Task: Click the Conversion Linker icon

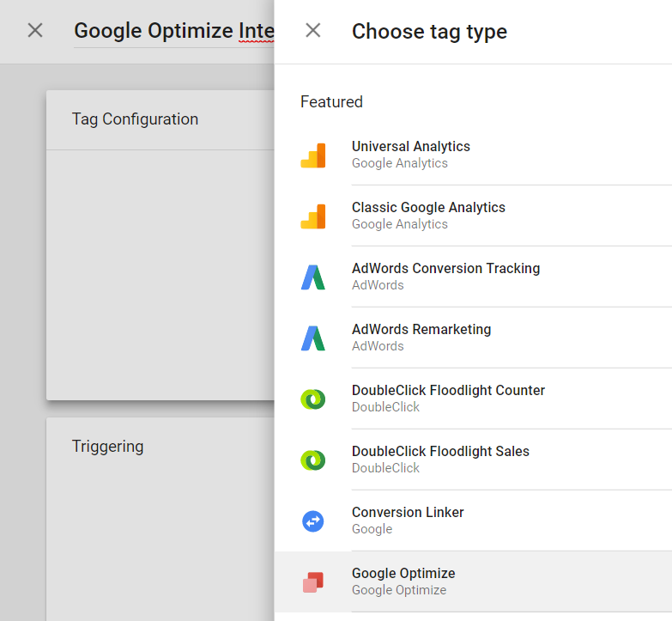Action: (313, 521)
